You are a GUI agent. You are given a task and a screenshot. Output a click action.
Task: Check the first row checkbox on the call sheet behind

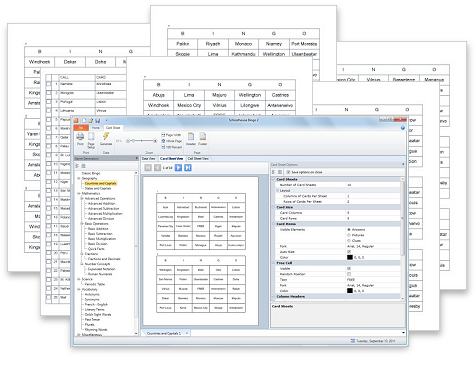coord(49,84)
